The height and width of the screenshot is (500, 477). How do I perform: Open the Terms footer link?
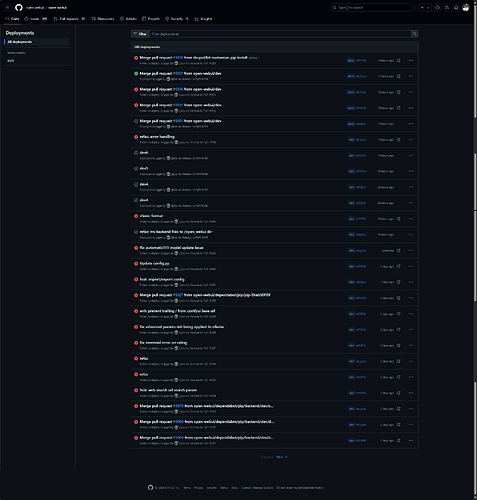pyautogui.click(x=187, y=488)
